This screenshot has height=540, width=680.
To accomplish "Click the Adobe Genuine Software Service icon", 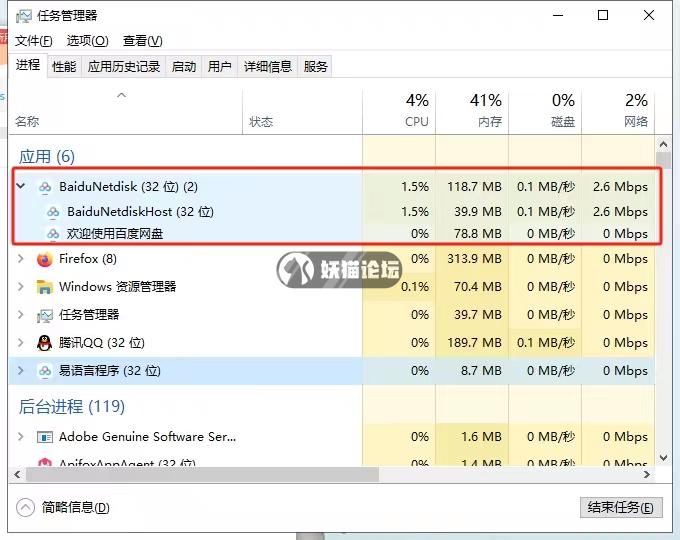I will [45, 437].
